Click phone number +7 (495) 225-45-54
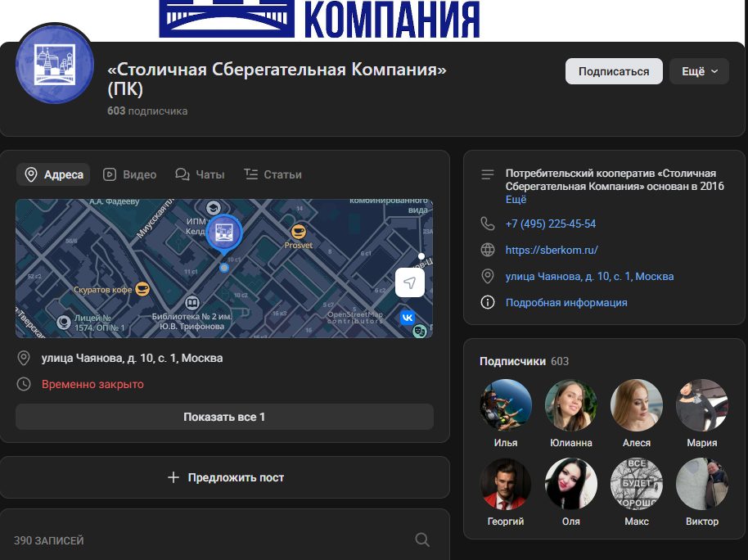The image size is (748, 560). pyautogui.click(x=551, y=224)
